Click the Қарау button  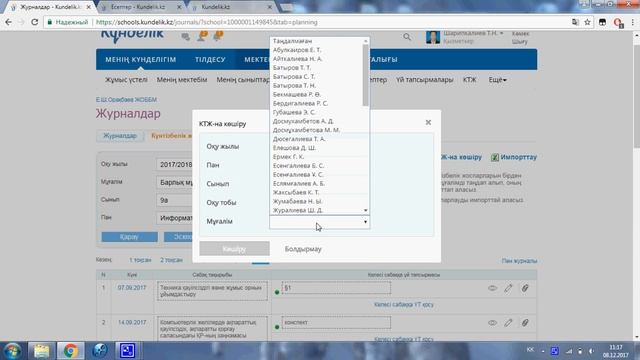pos(129,237)
